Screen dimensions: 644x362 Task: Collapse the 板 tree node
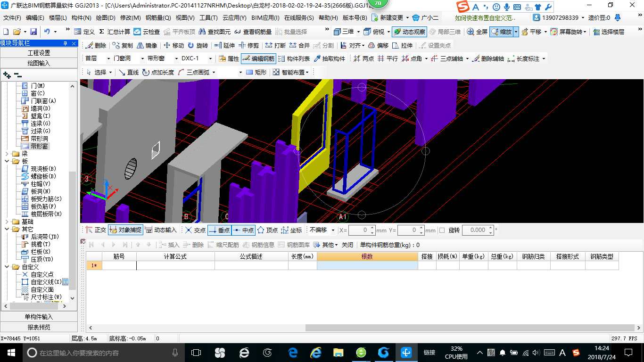[x=6, y=161]
